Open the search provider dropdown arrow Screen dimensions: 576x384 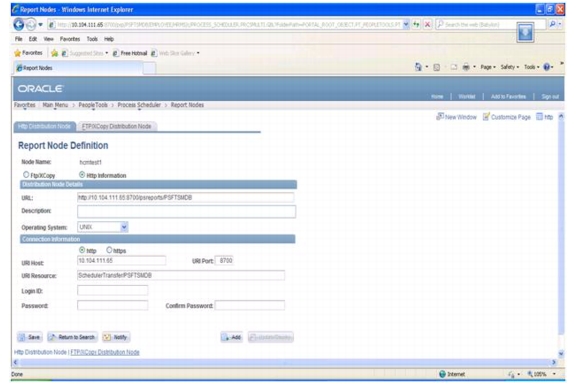pyautogui.click(x=560, y=24)
